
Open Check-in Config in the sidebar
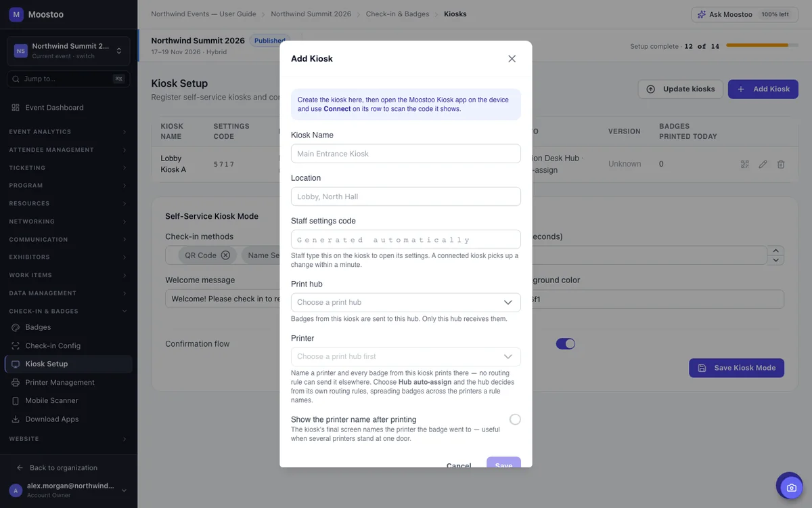(x=68, y=345)
